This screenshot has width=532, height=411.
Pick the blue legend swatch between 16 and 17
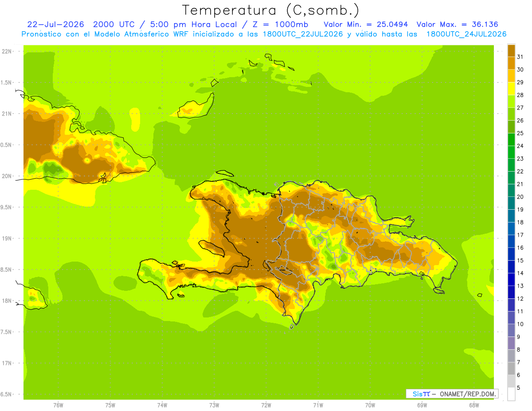[511, 241]
